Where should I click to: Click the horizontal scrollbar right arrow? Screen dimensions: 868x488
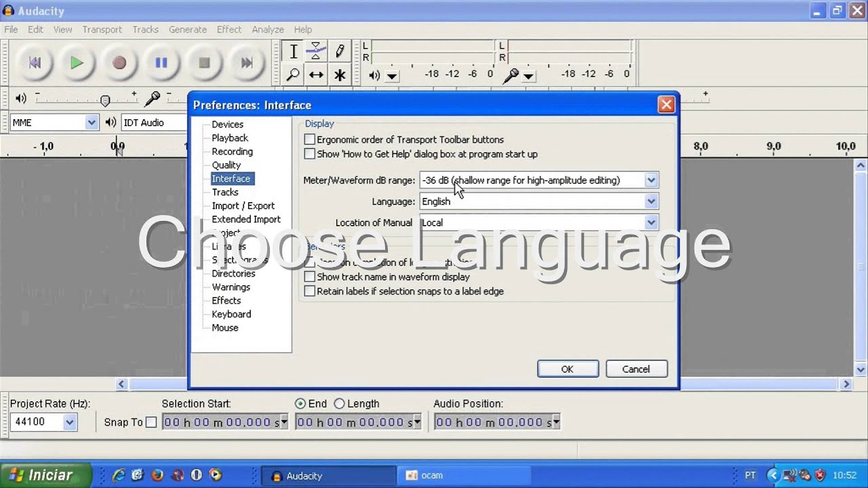[x=846, y=384]
